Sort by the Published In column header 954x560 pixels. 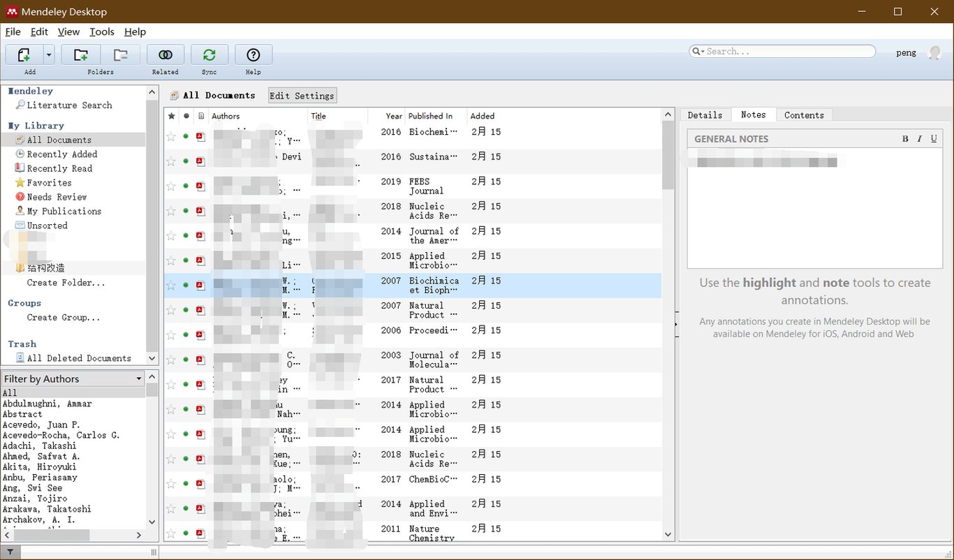tap(436, 116)
